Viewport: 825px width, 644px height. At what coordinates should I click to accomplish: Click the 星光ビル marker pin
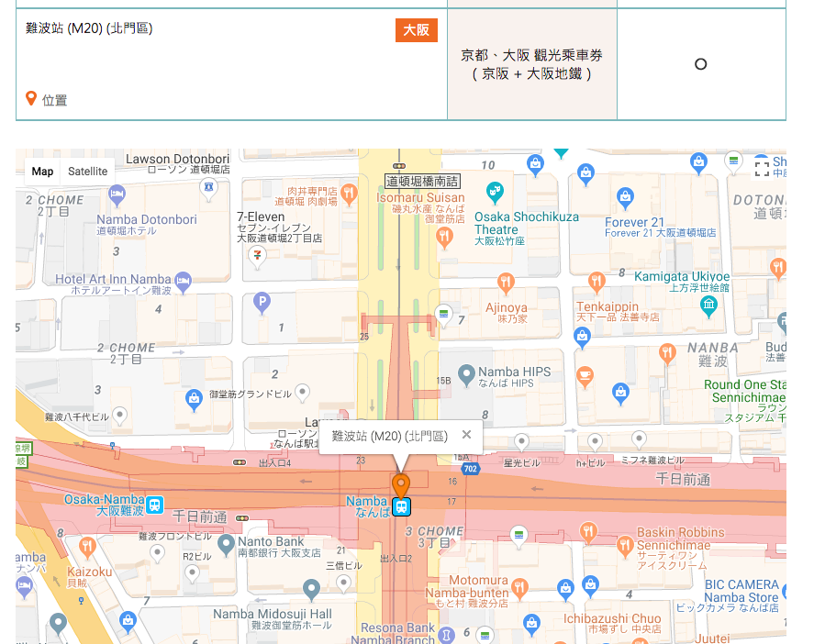click(x=521, y=442)
